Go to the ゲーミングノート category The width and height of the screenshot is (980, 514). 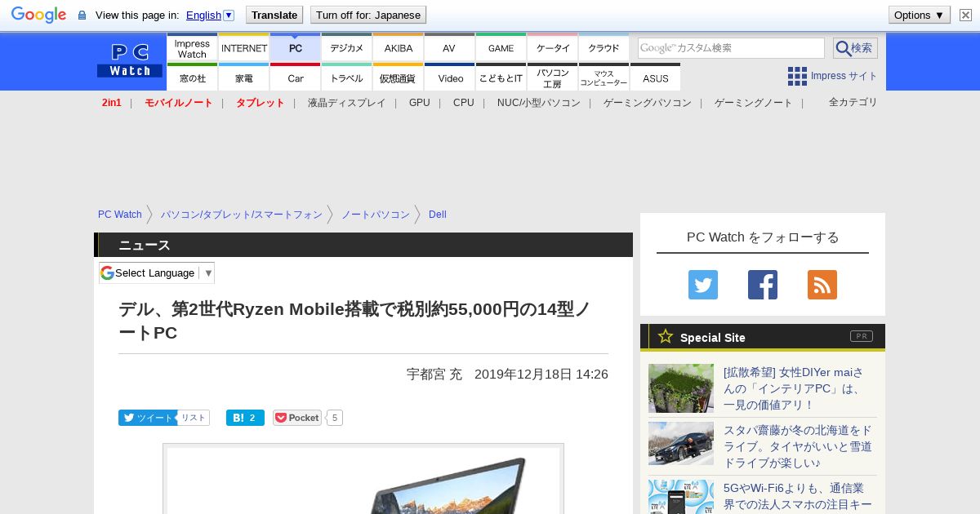click(x=754, y=103)
